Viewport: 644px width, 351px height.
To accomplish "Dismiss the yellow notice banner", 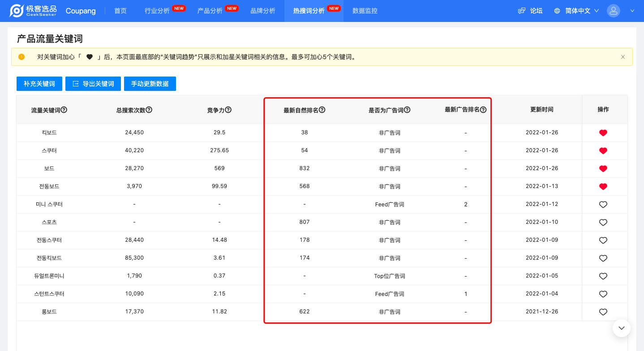I will click(x=623, y=57).
